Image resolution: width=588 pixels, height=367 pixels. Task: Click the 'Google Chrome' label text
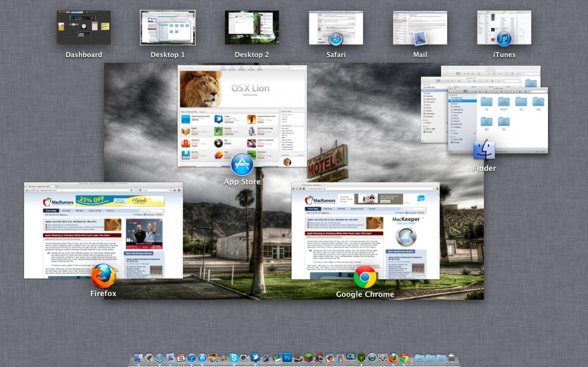[365, 294]
